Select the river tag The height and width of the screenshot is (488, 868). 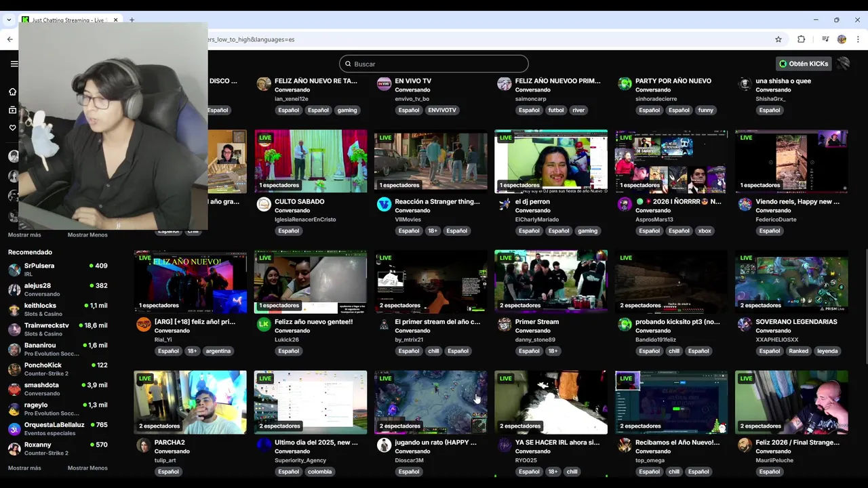click(x=578, y=110)
